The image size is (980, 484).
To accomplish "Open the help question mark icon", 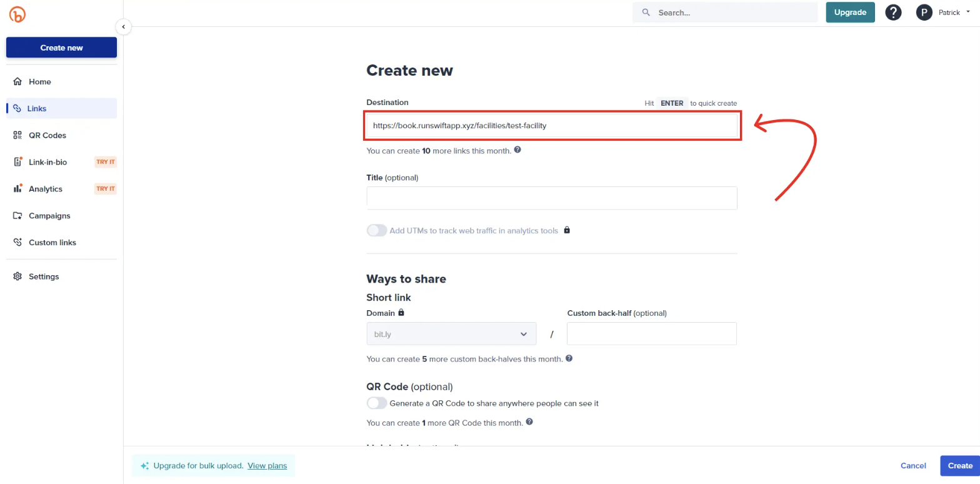I will (x=893, y=13).
